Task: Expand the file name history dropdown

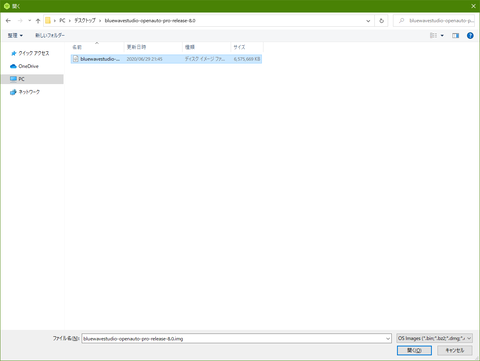Action: (388, 339)
